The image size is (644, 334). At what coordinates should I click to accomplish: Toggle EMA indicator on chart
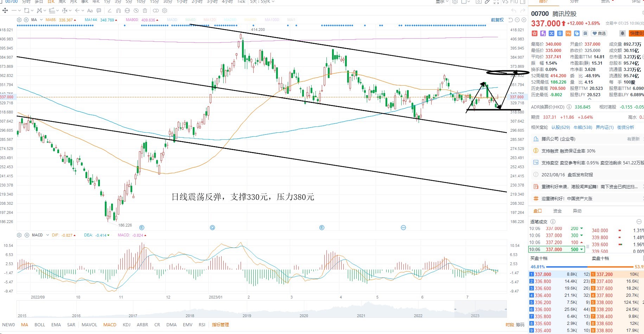point(56,325)
